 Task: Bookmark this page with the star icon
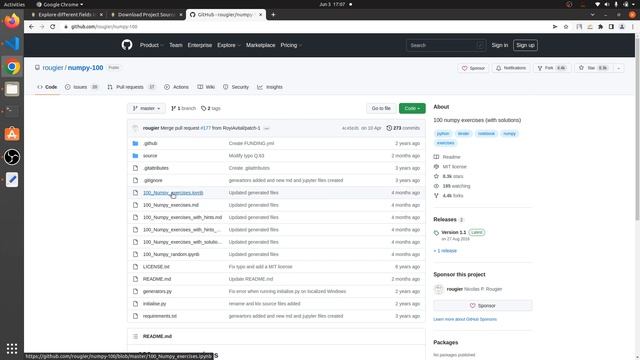(x=566, y=27)
